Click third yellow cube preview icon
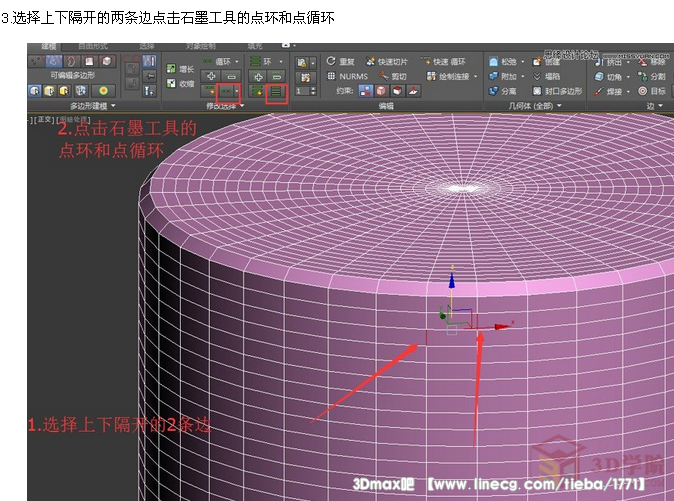 [x=64, y=91]
